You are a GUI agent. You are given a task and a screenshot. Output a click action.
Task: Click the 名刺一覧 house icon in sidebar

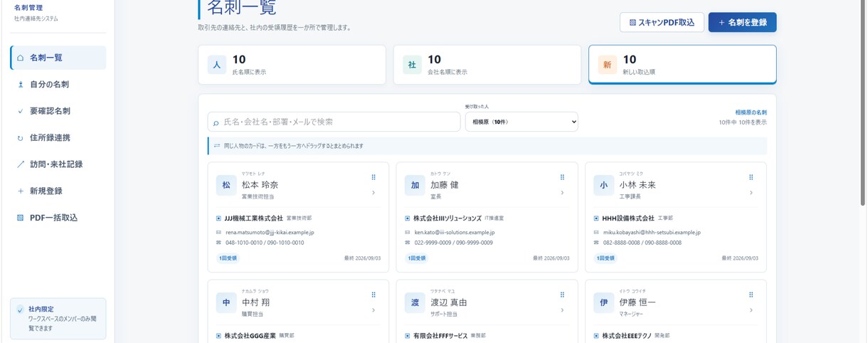click(x=21, y=58)
